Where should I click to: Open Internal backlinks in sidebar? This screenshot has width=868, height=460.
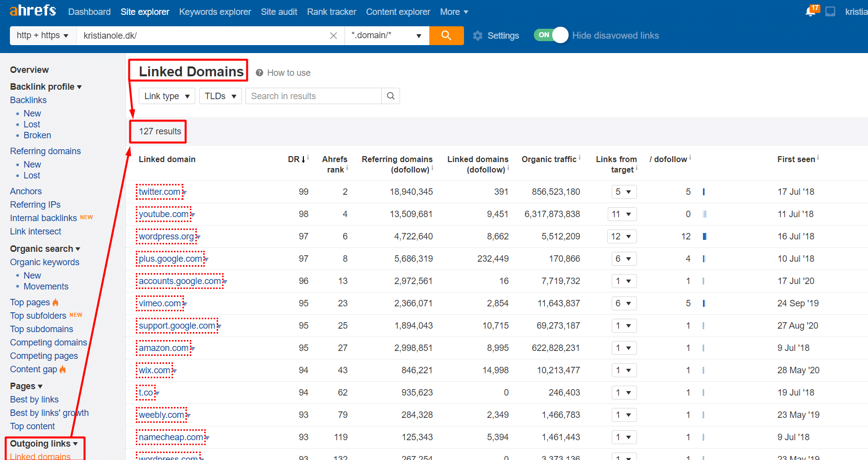44,218
